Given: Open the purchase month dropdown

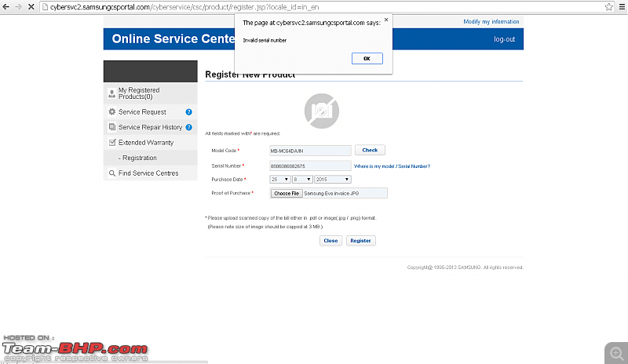Looking at the screenshot, I should coord(302,180).
